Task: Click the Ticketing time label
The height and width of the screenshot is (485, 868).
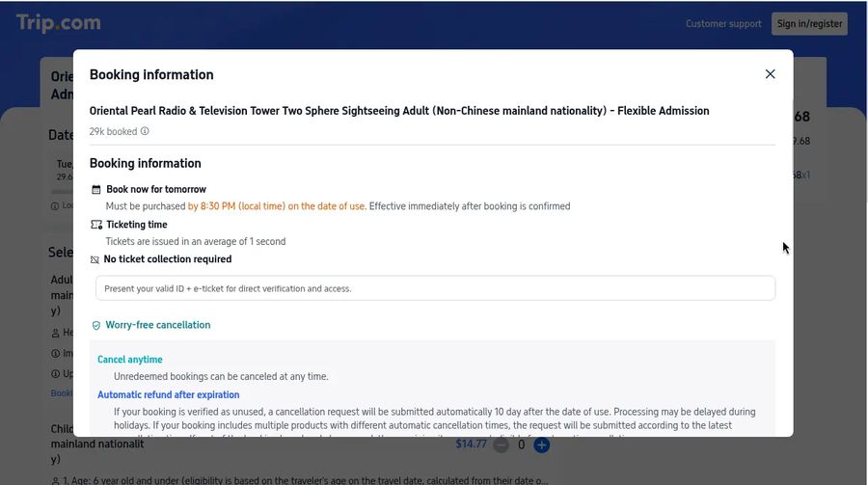Action: point(137,225)
